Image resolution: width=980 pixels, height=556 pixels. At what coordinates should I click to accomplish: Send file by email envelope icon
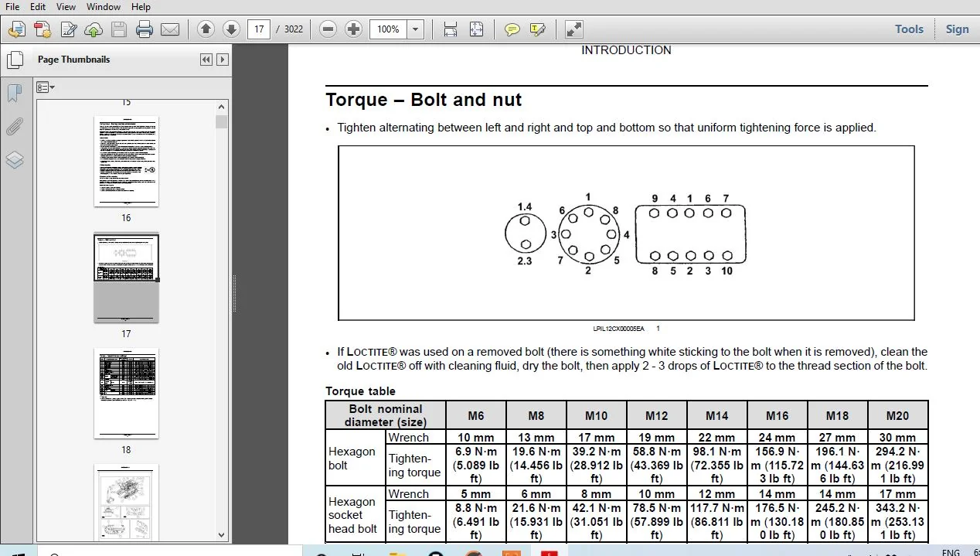pyautogui.click(x=170, y=29)
